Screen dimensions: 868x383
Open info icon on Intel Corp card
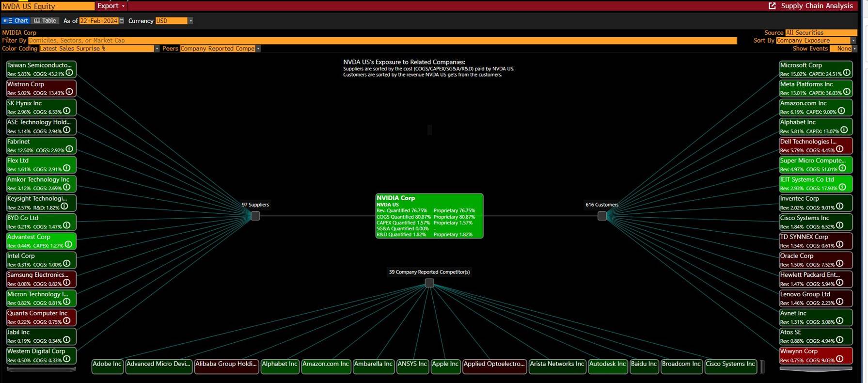(x=67, y=263)
